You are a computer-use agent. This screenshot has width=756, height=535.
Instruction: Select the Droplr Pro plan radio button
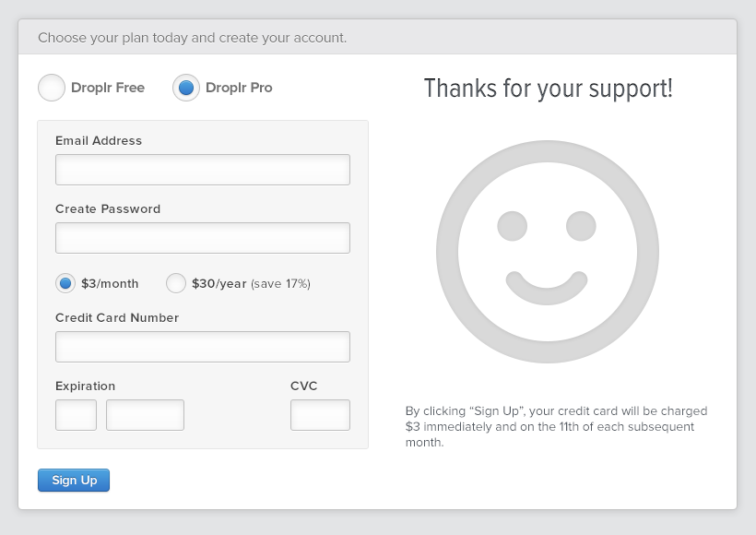(x=186, y=88)
